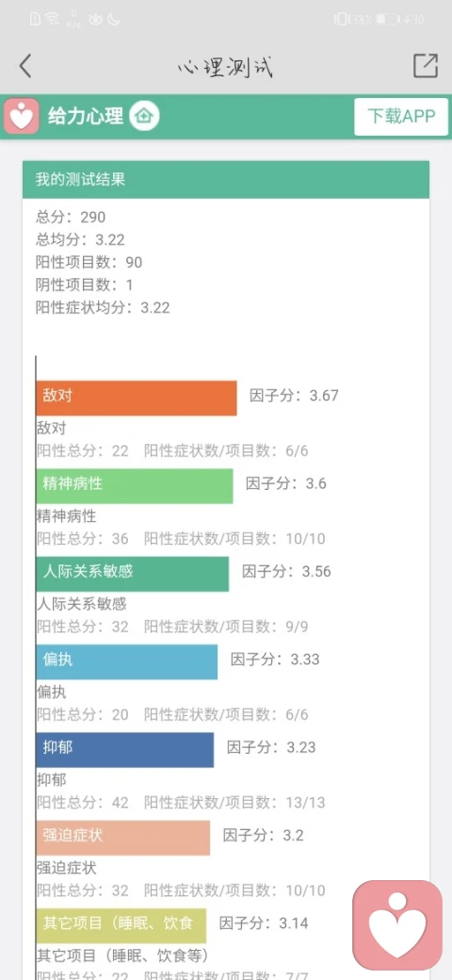Image resolution: width=452 pixels, height=980 pixels.
Task: Select the salmon 强迫症状 bar
Action: tap(123, 838)
